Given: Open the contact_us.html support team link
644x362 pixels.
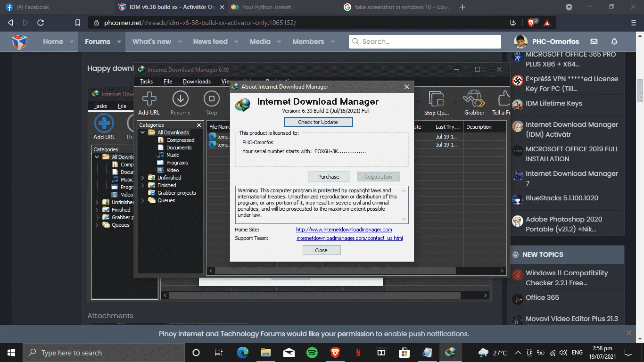Looking at the screenshot, I should coord(349,238).
